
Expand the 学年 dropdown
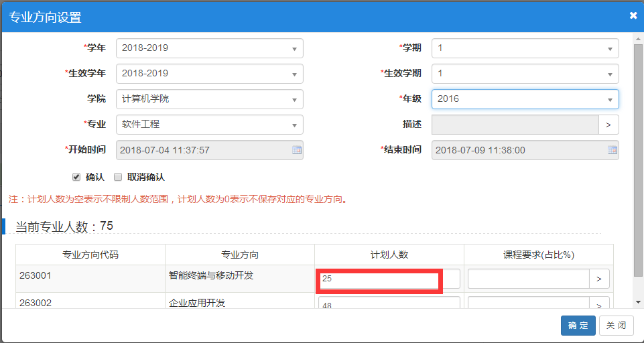(x=209, y=48)
